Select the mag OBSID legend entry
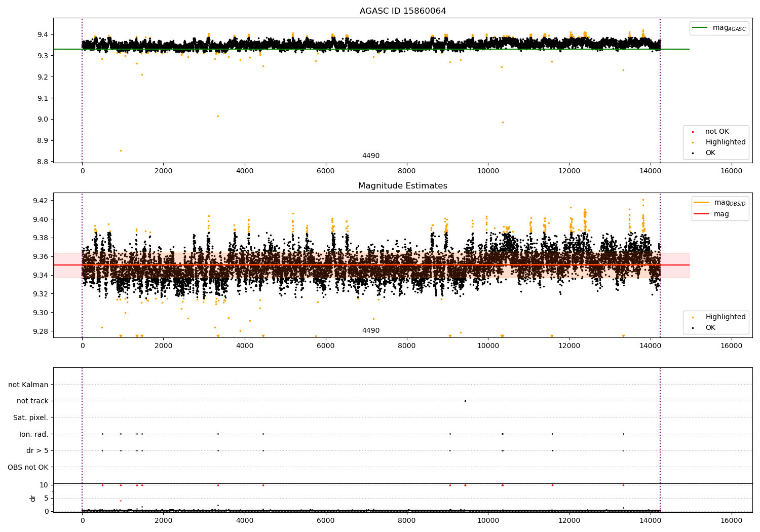Screen dimensions: 760x532 [x=720, y=203]
